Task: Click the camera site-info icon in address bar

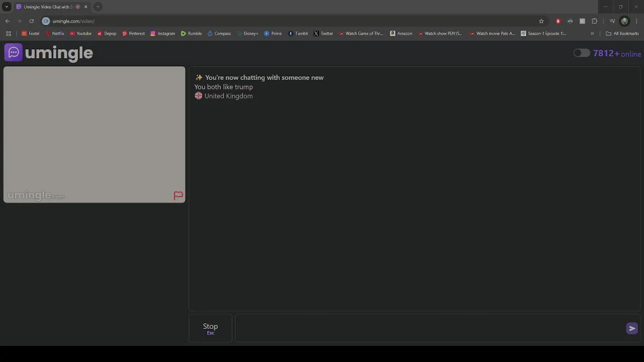Action: (x=46, y=21)
